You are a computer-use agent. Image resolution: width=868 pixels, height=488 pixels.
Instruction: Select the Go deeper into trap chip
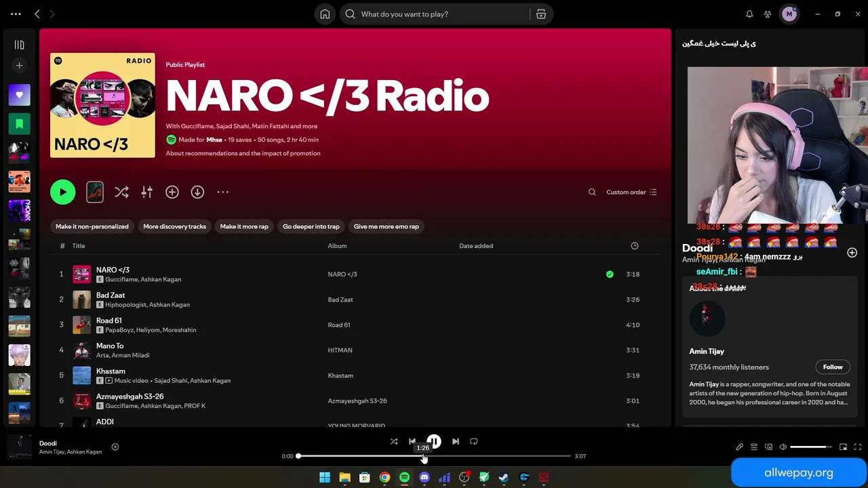(311, 226)
